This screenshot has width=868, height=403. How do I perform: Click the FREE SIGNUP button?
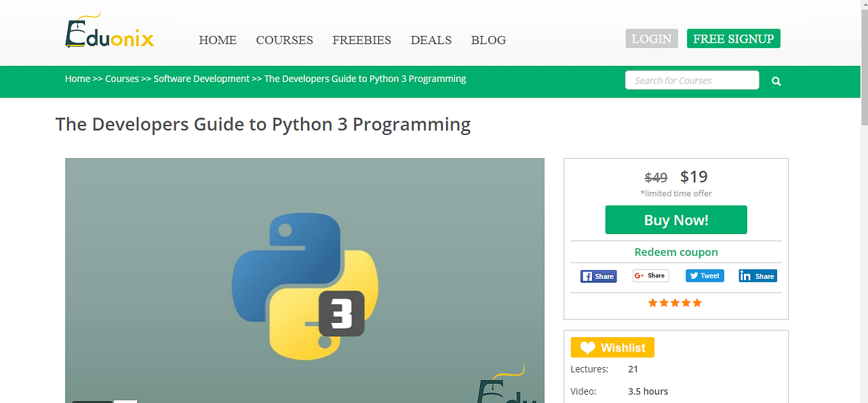tap(733, 38)
